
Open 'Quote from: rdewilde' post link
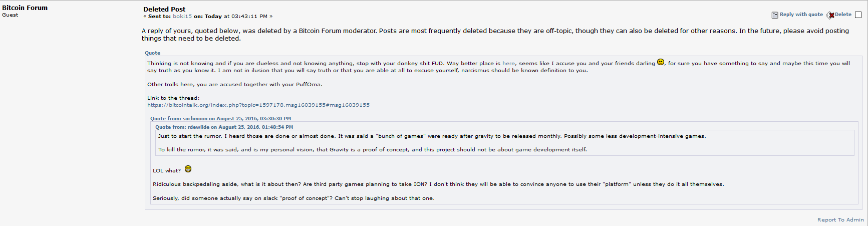pos(224,127)
